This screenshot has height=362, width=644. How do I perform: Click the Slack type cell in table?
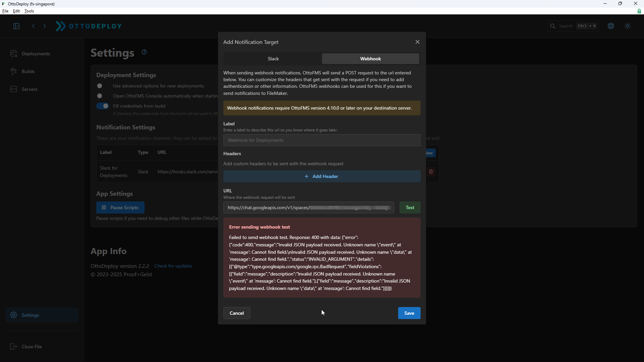coord(143,172)
